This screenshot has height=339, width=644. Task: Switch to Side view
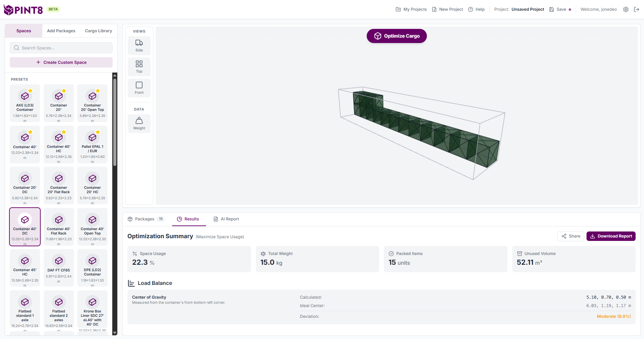pos(139,46)
